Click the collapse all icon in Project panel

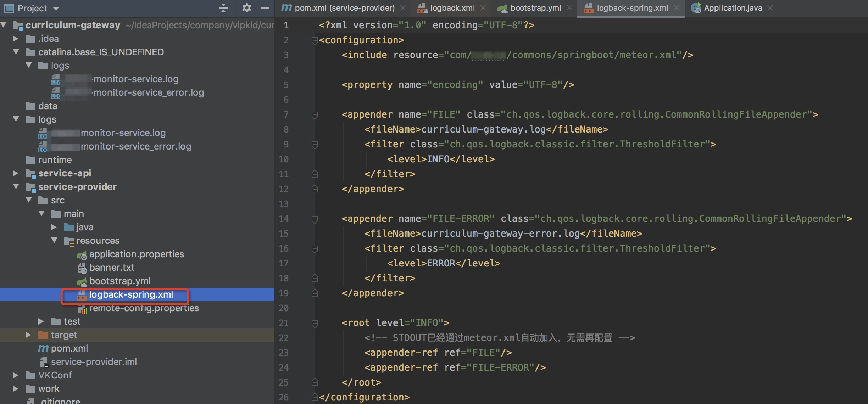pos(223,8)
